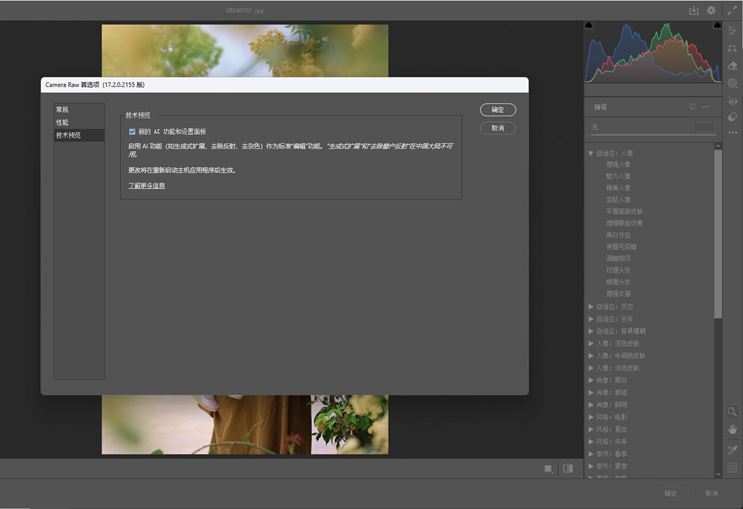Expand the 季节: 春季 preset group
This screenshot has height=509, width=743.
(x=591, y=454)
